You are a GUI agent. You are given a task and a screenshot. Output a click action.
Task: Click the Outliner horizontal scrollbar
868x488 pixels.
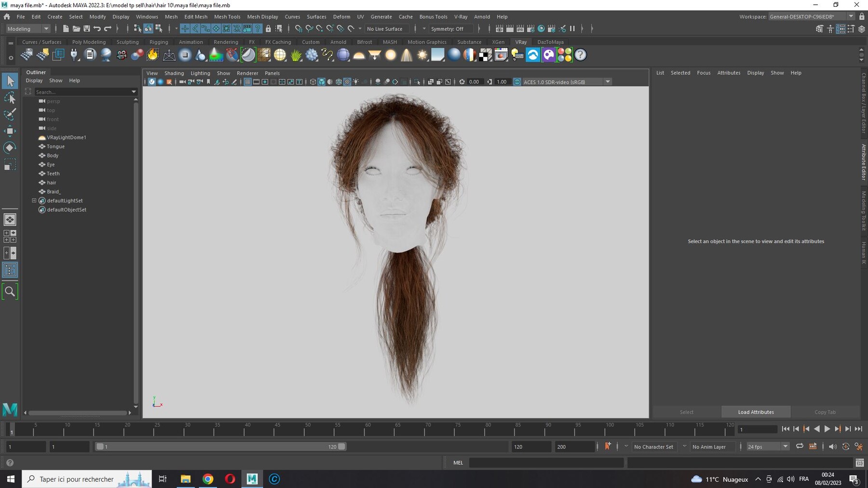[77, 413]
